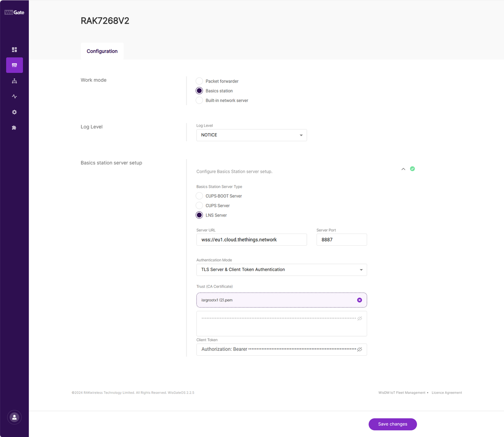Reveal the CA certificate contents eye icon
The height and width of the screenshot is (437, 504).
359,318
